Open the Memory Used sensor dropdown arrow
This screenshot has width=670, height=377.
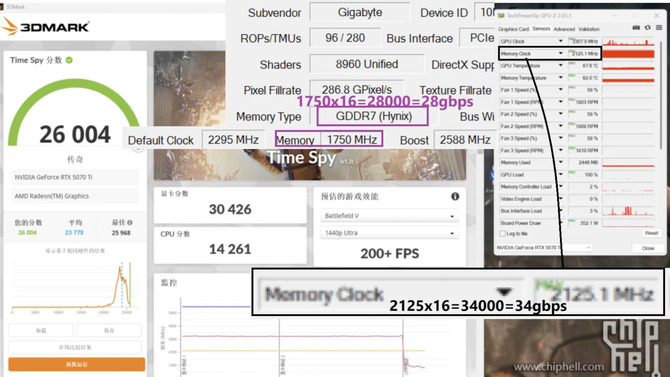pos(561,162)
